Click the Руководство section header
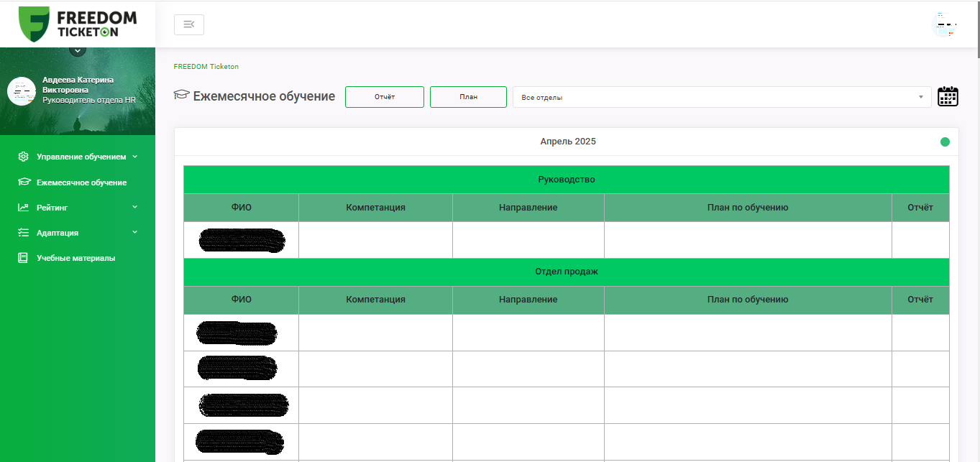Screen dimensions: 980x462 click(567, 180)
